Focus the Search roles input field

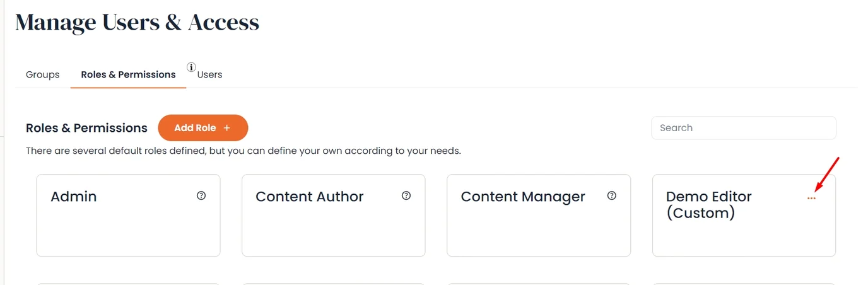[x=744, y=128]
